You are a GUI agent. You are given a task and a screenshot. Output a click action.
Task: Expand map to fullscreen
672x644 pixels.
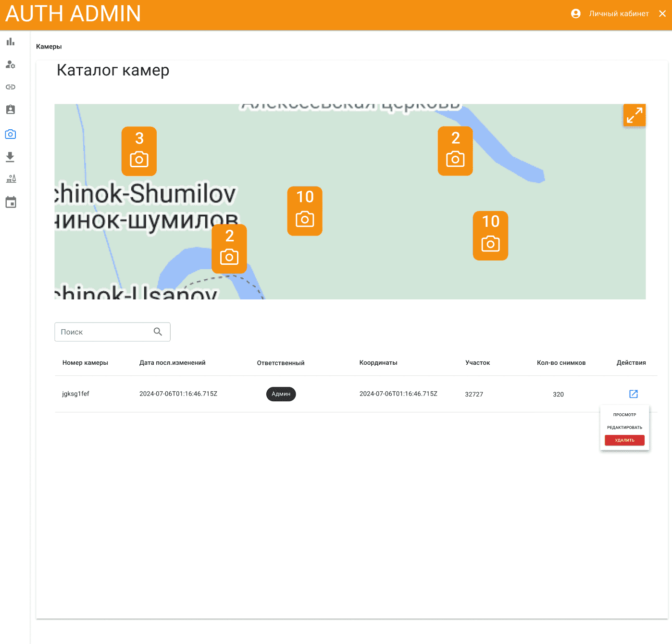coord(635,115)
